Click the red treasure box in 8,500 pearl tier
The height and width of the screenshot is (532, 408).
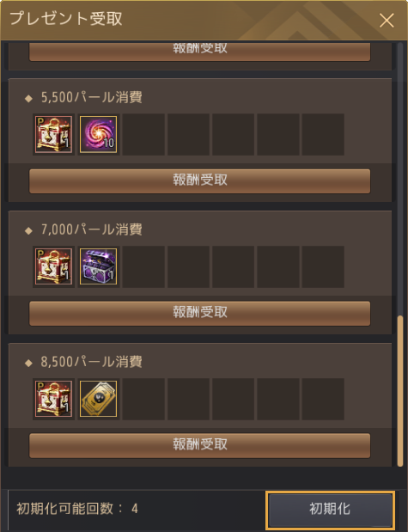coord(53,399)
